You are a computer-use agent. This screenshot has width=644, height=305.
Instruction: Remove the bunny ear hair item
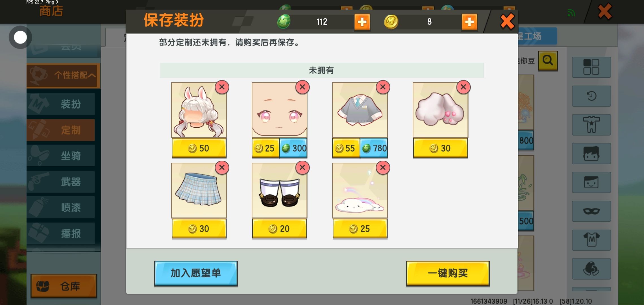[x=222, y=87]
